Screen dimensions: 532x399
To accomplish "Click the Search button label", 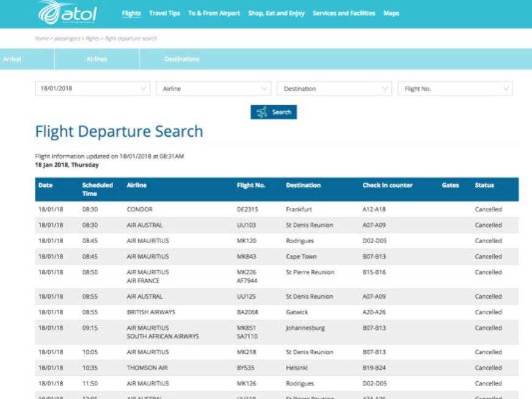I will 282,112.
